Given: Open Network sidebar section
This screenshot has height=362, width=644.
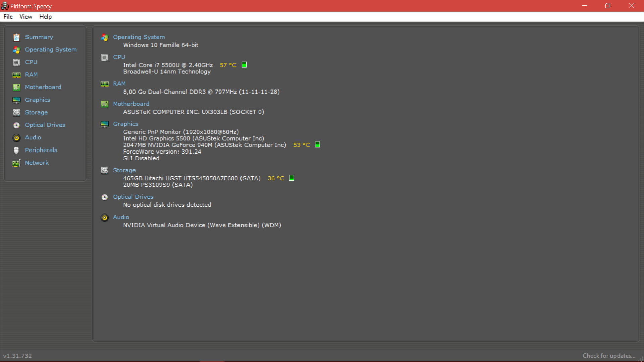Looking at the screenshot, I should [37, 163].
